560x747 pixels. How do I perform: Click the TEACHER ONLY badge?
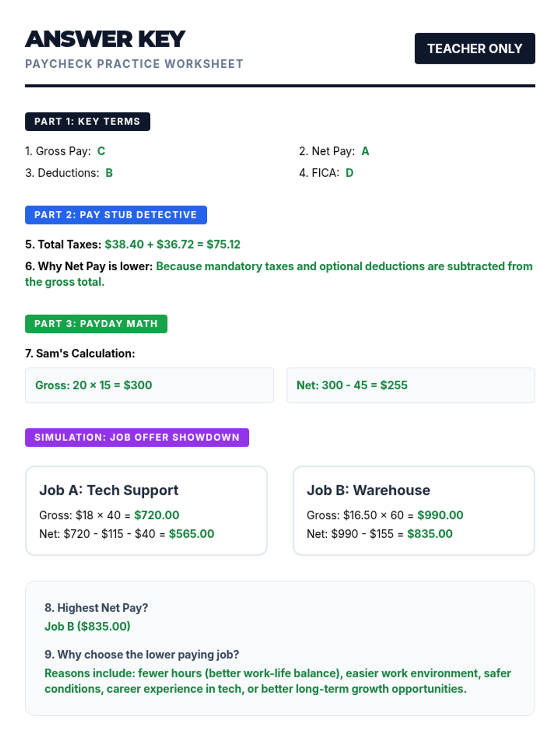(x=475, y=49)
